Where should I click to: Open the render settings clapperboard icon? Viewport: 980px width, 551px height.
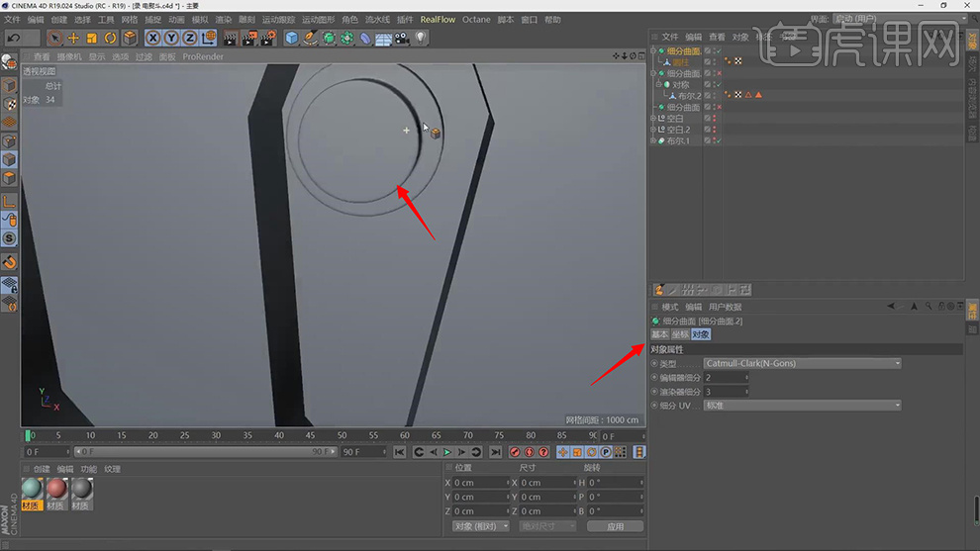[x=267, y=38]
